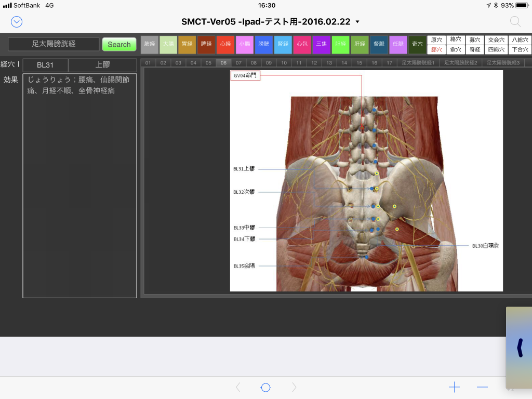Viewport: 532px width, 399px height.
Task: Click the 足太陽膀胱経 search field
Action: 54,44
